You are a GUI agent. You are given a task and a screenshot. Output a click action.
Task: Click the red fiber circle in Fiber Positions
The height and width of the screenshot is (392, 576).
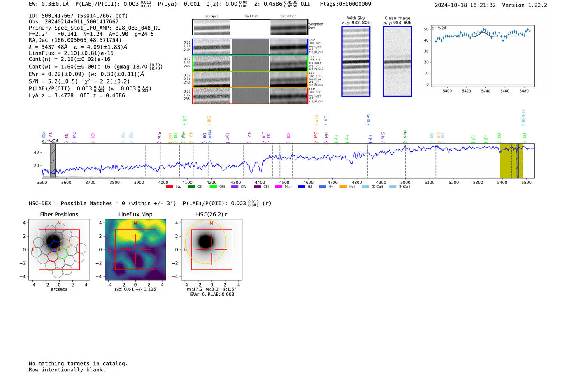click(x=53, y=257)
